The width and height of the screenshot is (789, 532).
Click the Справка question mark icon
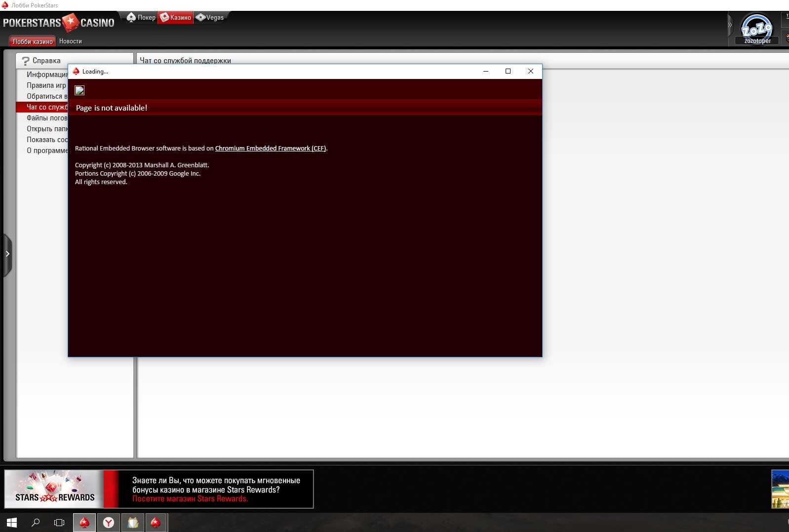click(x=25, y=61)
